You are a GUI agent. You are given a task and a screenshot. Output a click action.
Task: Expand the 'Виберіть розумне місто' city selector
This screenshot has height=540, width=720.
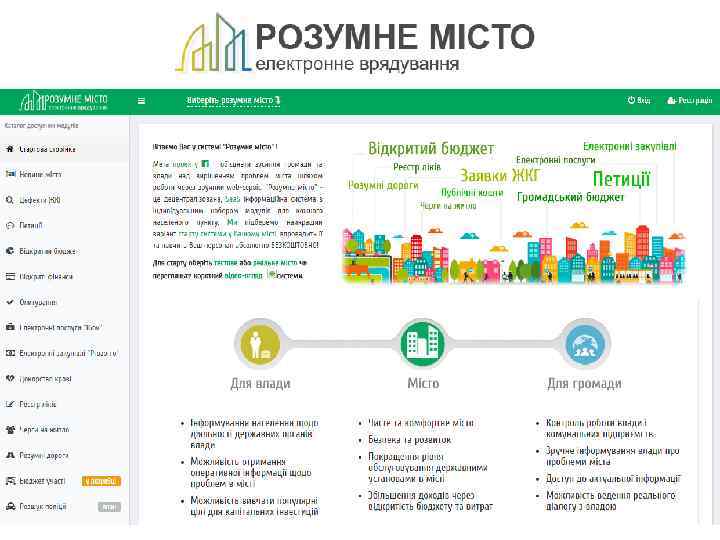click(233, 101)
